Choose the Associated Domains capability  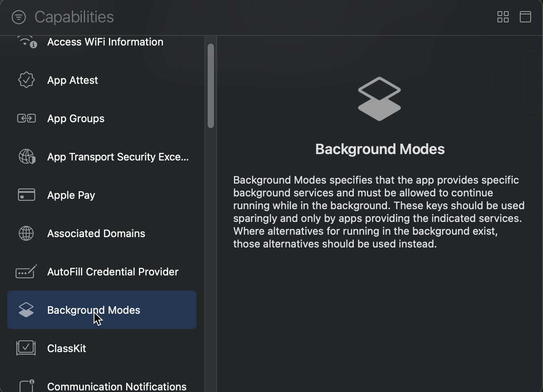point(102,234)
